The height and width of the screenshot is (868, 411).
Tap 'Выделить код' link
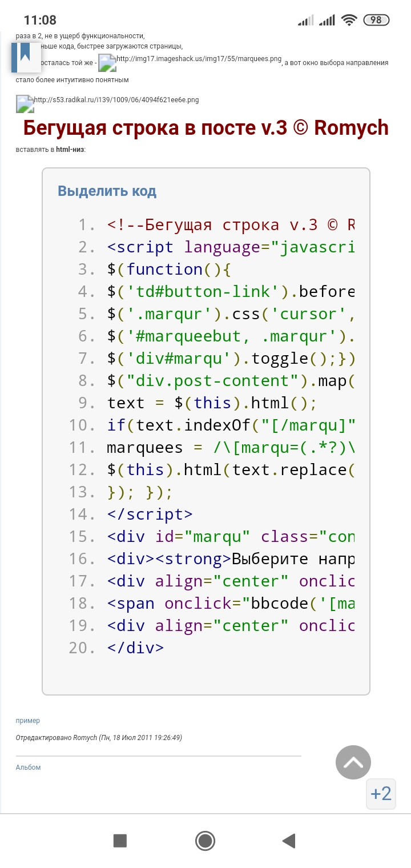pos(107,191)
